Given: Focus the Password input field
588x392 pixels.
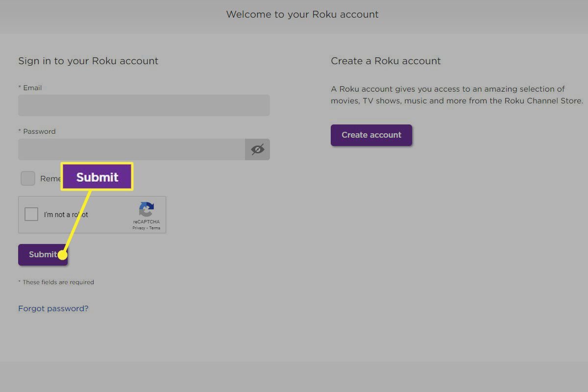Looking at the screenshot, I should pos(127,149).
